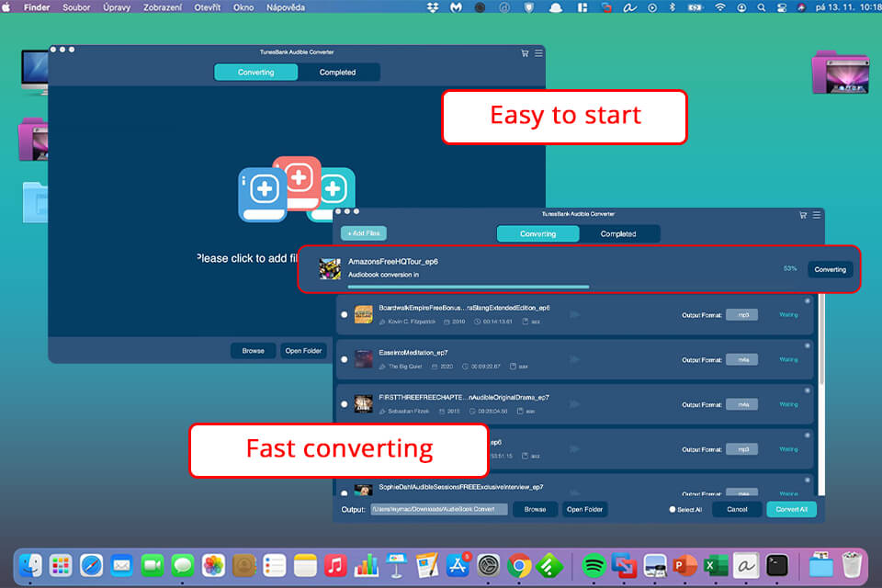Open output format dropdown for SophieDahlAudibleSessions
882x588 pixels.
tap(742, 492)
